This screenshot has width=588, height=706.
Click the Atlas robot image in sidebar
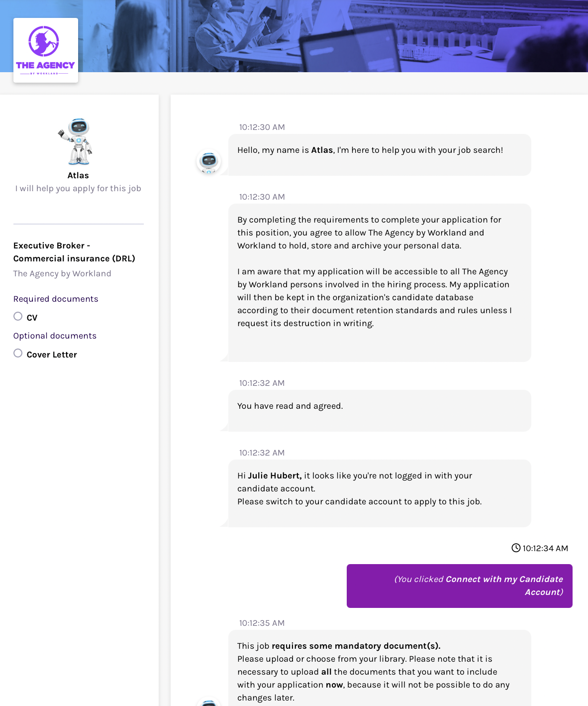[78, 141]
